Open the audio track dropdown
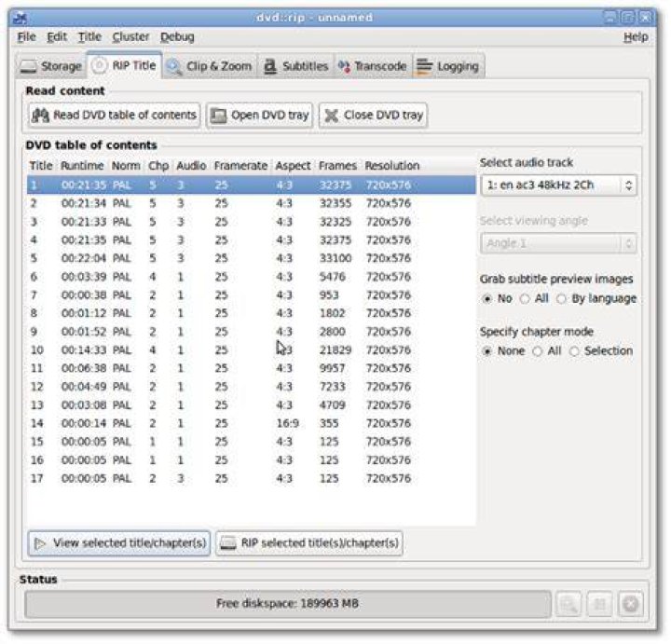671x644 pixels. point(558,185)
